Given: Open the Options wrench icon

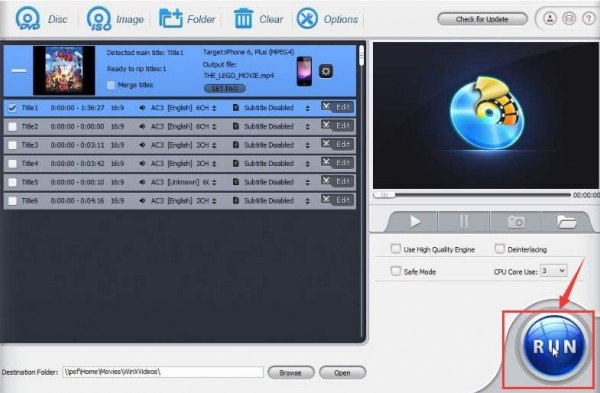Looking at the screenshot, I should 307,18.
